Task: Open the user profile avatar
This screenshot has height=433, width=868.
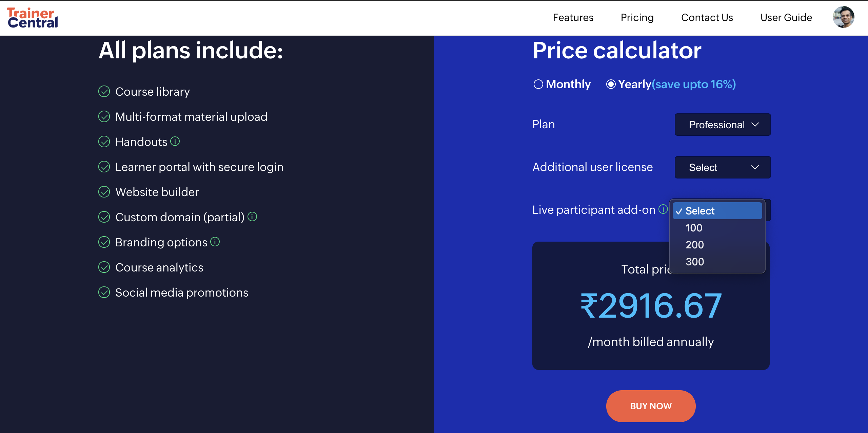Action: (x=843, y=17)
